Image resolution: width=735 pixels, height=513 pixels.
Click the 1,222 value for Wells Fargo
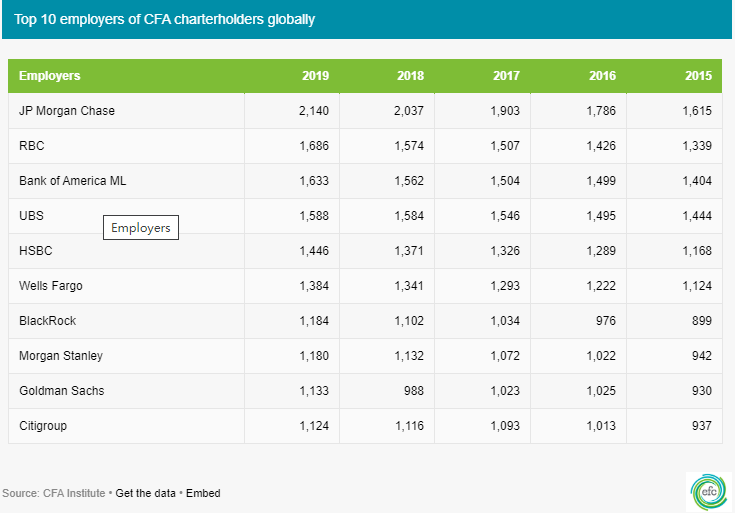(x=601, y=286)
